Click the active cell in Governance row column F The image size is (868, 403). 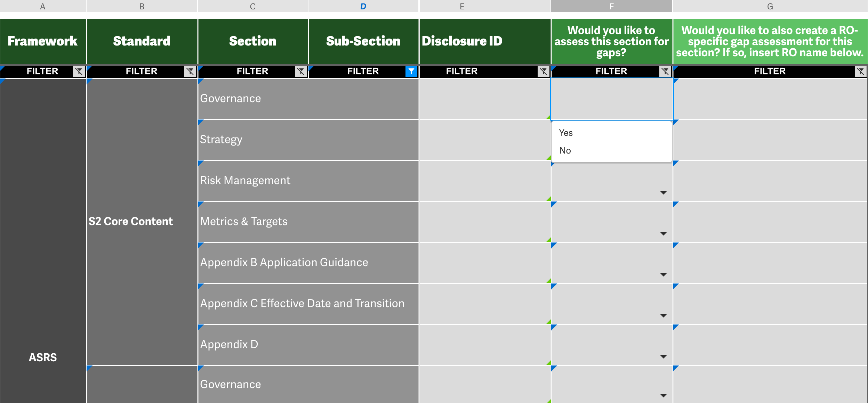pos(612,99)
